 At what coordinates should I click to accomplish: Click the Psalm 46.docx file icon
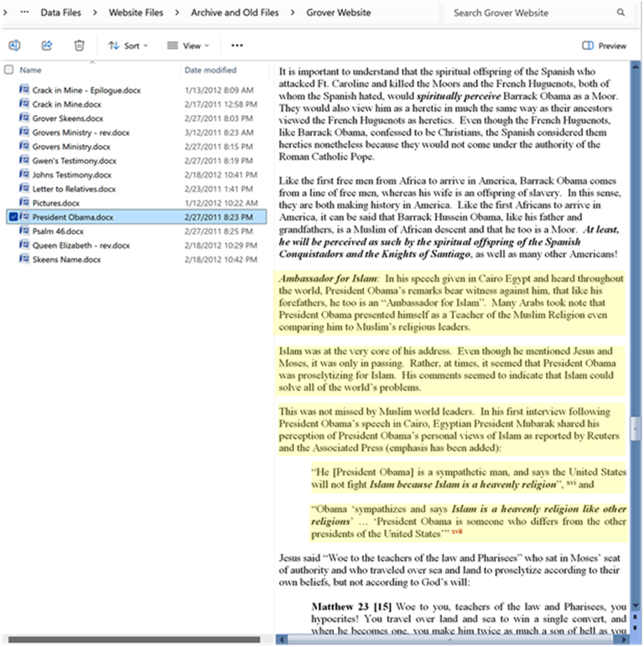[24, 231]
